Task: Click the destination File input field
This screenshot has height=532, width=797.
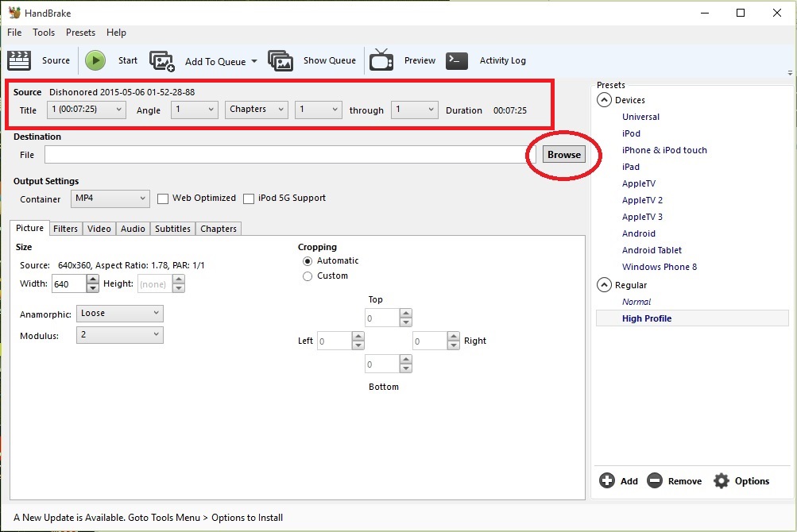Action: (x=290, y=155)
